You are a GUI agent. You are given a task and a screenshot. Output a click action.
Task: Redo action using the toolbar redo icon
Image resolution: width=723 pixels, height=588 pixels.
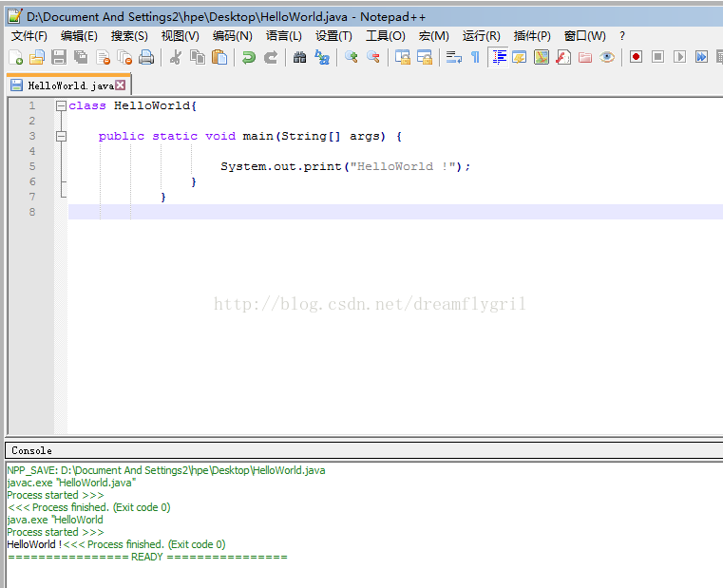(x=271, y=57)
